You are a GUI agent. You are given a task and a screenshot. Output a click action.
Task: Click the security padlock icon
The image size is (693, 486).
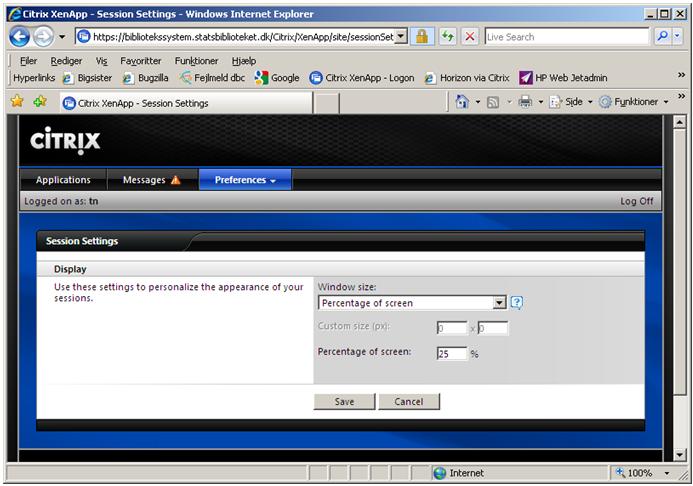(x=422, y=36)
